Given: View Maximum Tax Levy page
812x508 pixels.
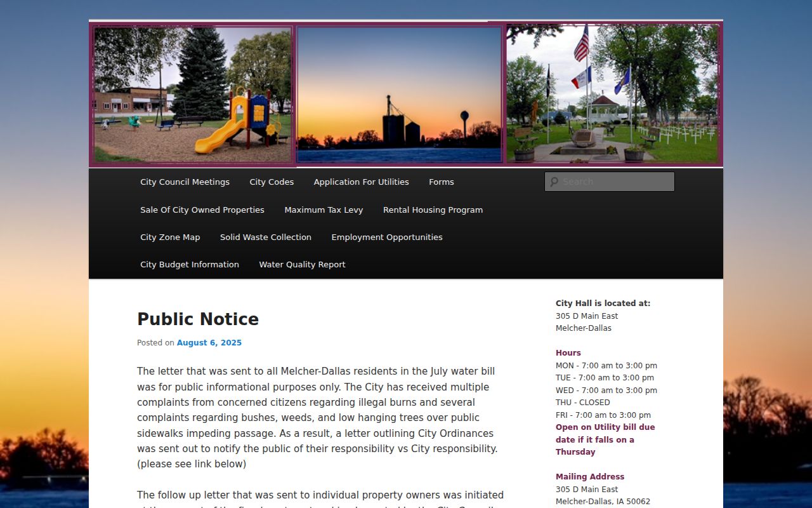Looking at the screenshot, I should 324,210.
